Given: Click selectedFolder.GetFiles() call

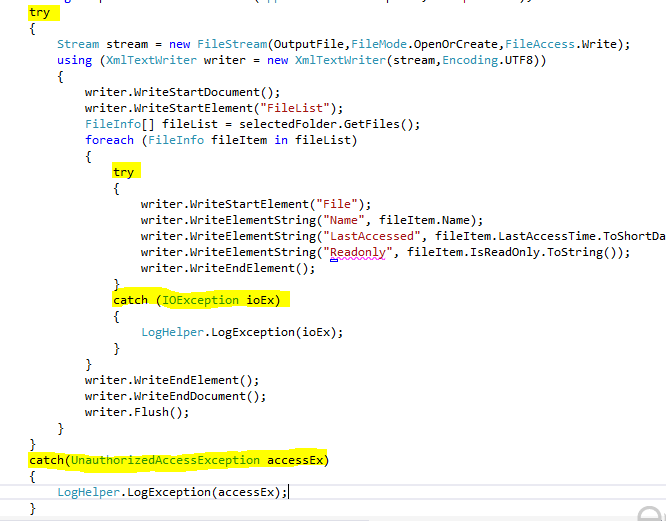Looking at the screenshot, I should click(326, 124).
